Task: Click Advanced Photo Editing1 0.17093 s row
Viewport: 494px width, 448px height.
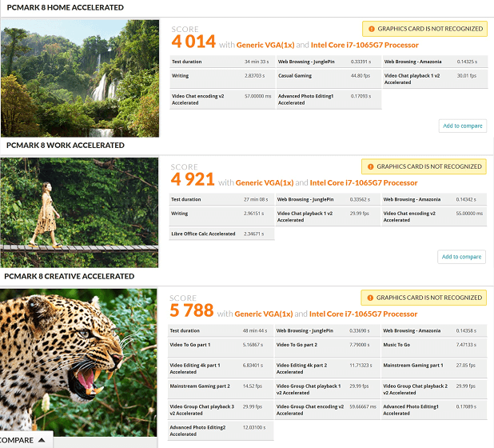Action: click(x=329, y=100)
